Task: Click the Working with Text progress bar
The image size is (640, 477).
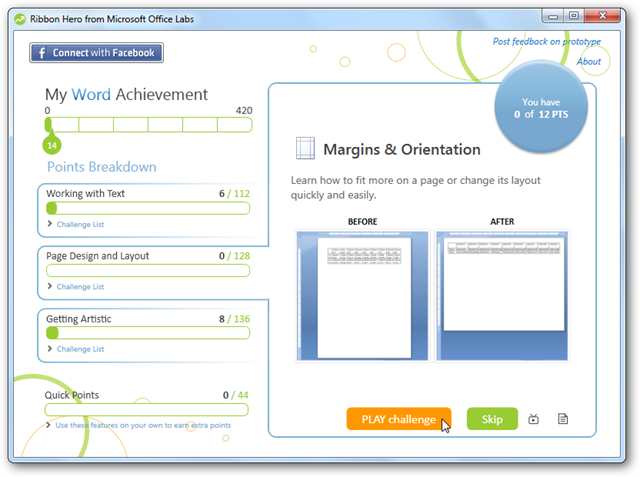Action: [148, 209]
